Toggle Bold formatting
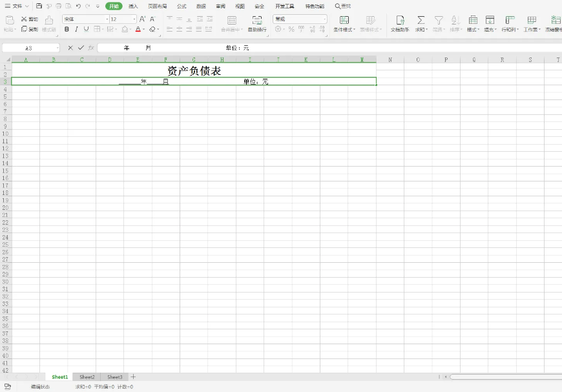The image size is (562, 392). tap(67, 29)
